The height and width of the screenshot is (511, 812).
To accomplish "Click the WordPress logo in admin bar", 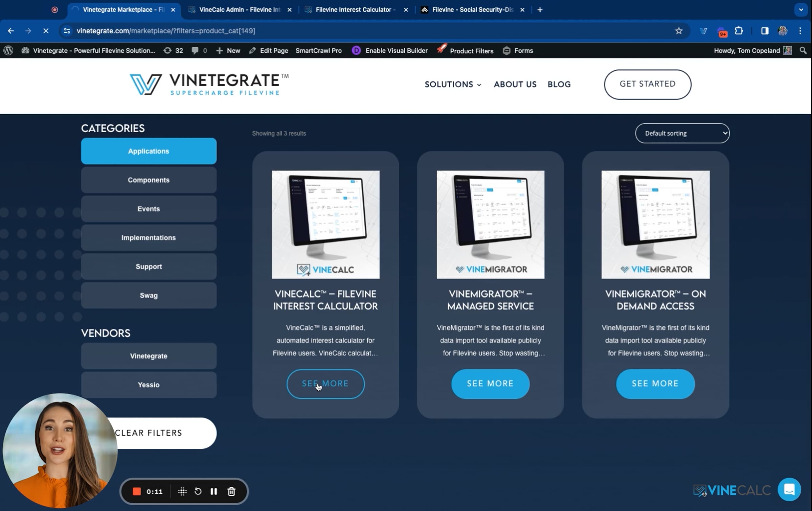I will [x=8, y=50].
